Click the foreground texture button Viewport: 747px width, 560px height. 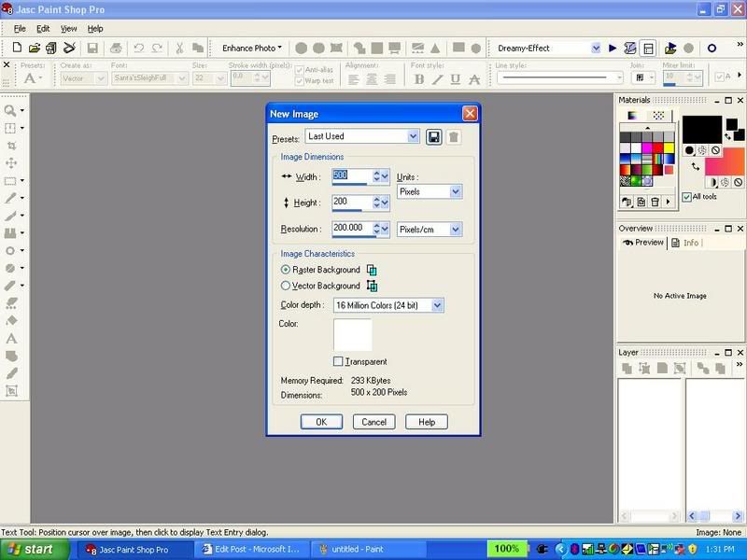(702, 150)
